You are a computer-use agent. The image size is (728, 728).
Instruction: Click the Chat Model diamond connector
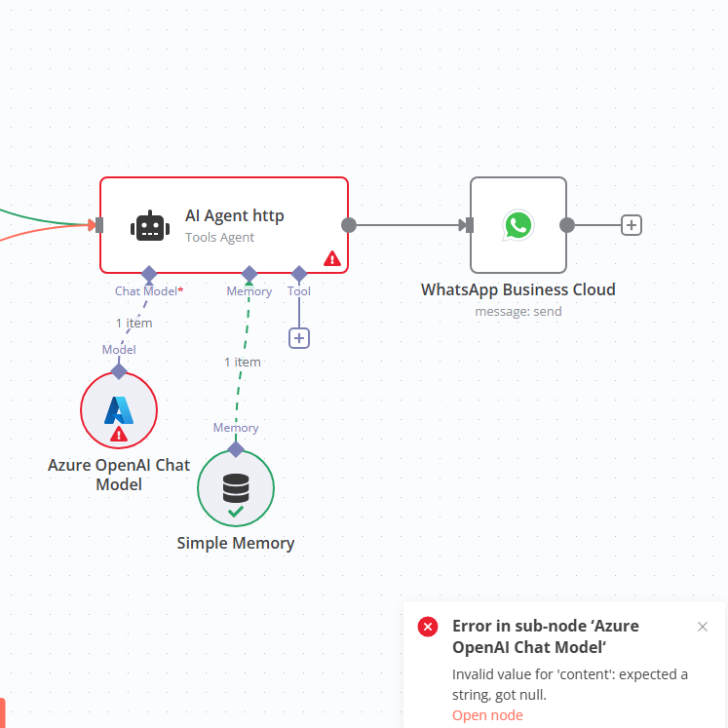coord(149,274)
